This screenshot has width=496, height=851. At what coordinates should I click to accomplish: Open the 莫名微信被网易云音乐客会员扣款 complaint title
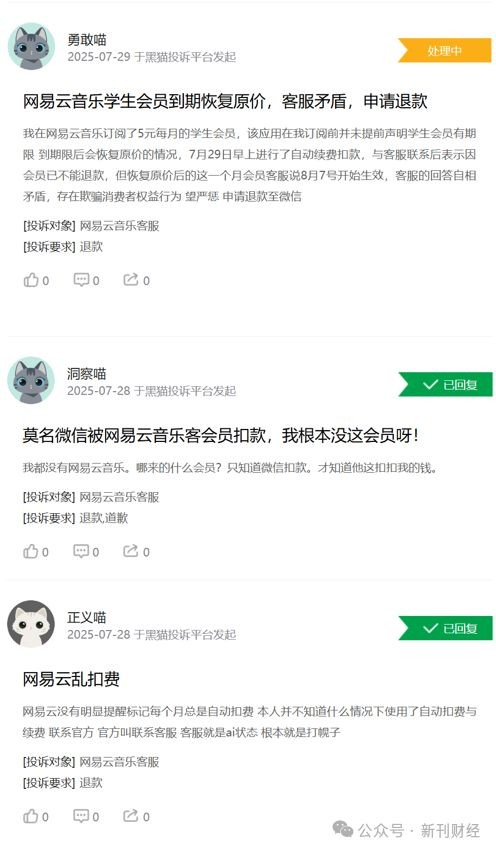click(x=221, y=435)
